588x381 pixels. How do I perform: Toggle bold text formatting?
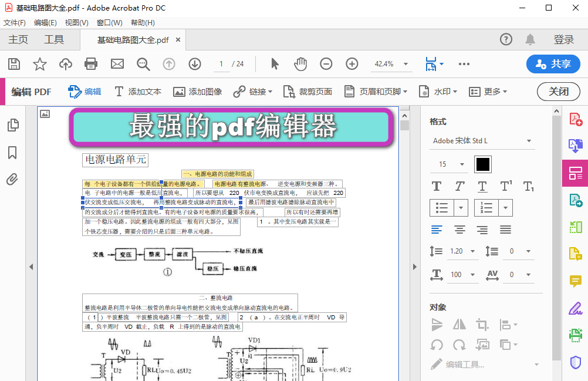coord(437,186)
